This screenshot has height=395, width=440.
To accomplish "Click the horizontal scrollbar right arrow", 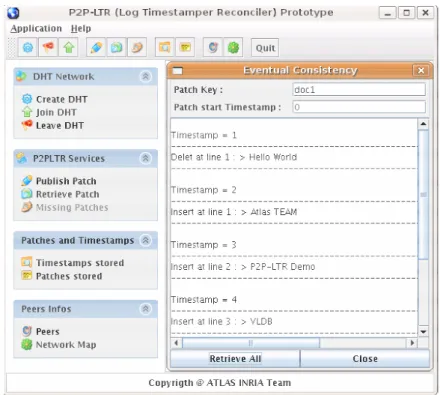I will [x=412, y=343].
